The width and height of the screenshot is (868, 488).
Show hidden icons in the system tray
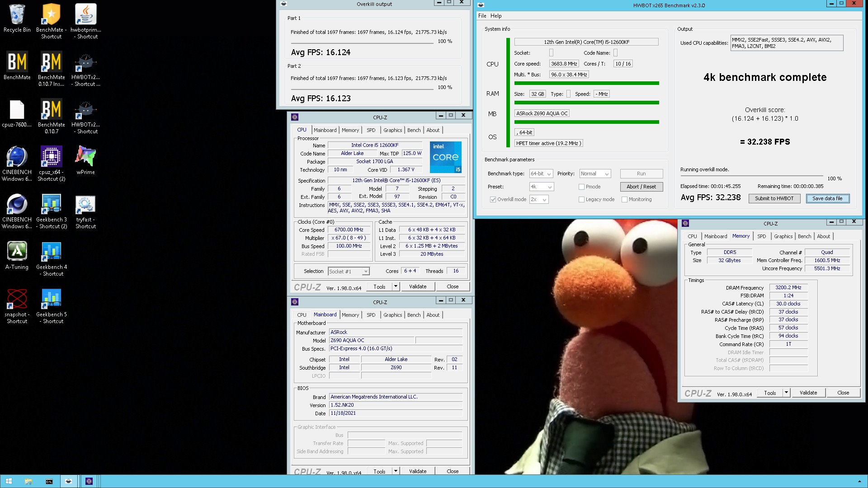[859, 481]
